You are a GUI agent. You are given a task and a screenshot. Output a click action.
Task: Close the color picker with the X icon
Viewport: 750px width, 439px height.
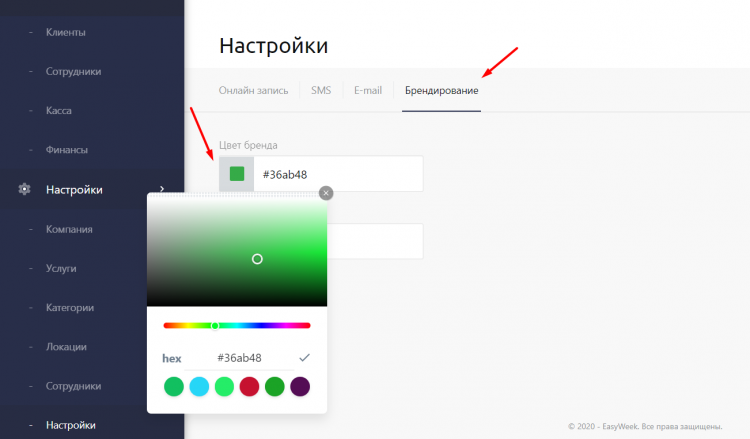tap(325, 193)
